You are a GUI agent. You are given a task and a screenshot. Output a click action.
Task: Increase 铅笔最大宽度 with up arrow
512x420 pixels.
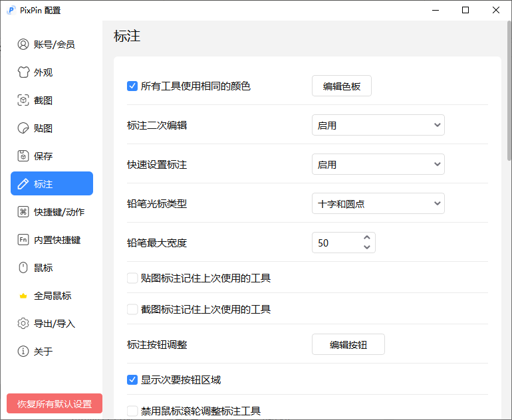367,237
